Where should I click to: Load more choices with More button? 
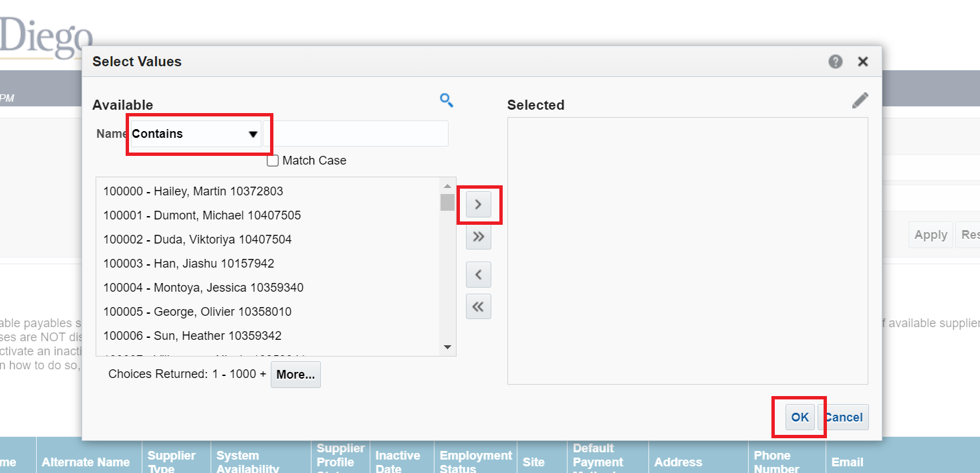point(295,375)
